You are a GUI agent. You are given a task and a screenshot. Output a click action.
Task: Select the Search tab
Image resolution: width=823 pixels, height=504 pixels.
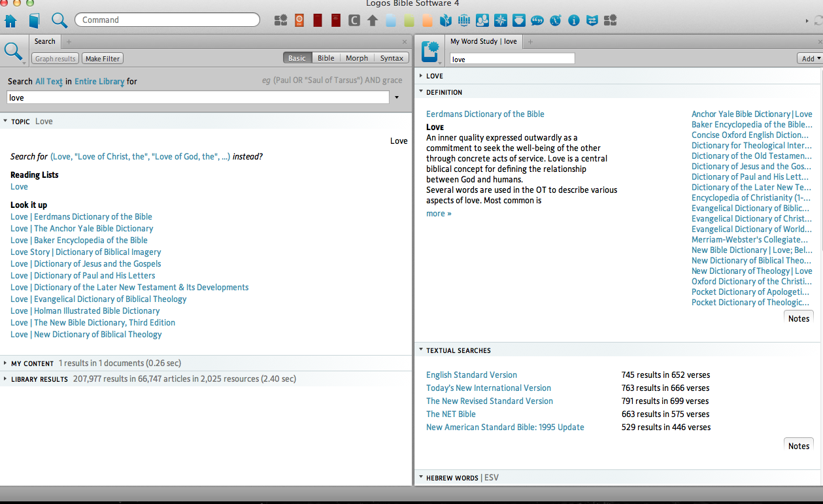tap(45, 42)
